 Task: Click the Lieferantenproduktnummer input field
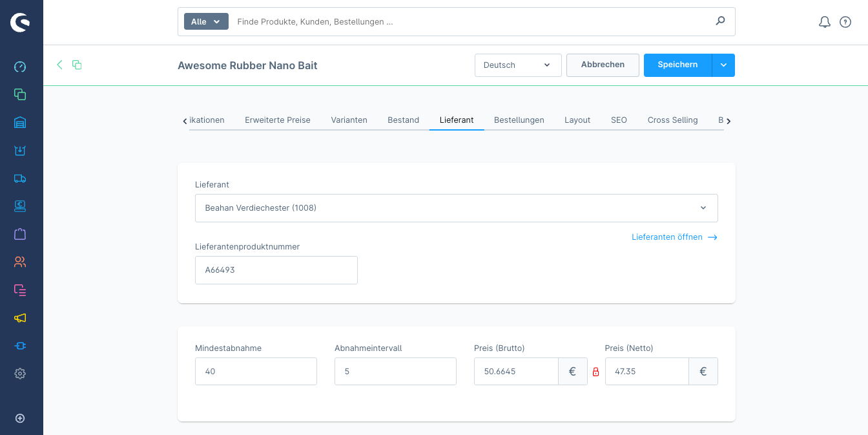(276, 270)
